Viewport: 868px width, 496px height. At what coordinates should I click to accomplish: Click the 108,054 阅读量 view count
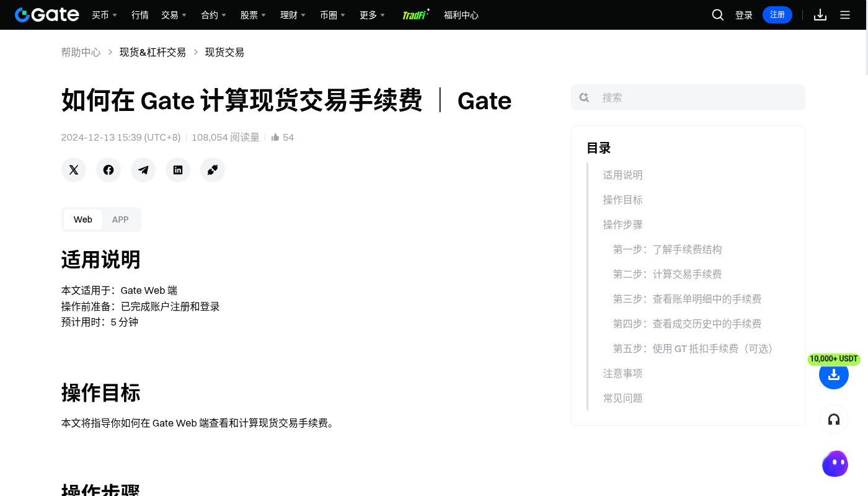coord(226,137)
